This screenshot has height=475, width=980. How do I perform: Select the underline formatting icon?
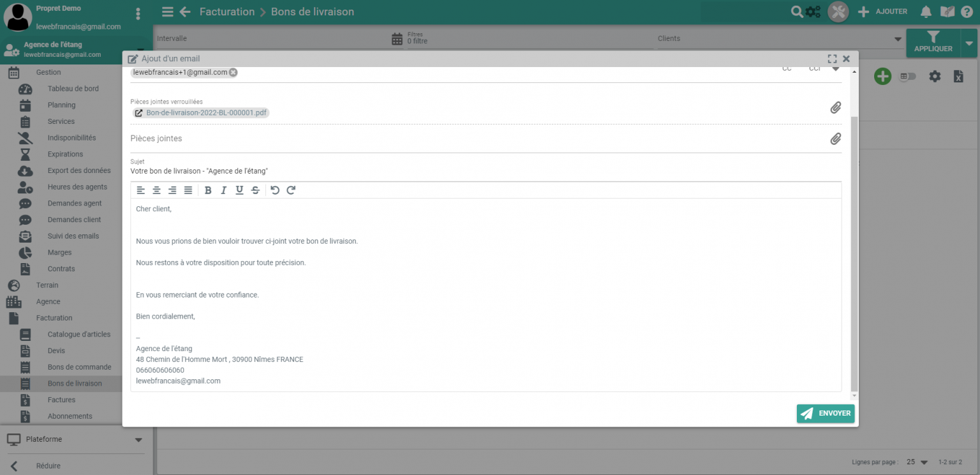239,190
